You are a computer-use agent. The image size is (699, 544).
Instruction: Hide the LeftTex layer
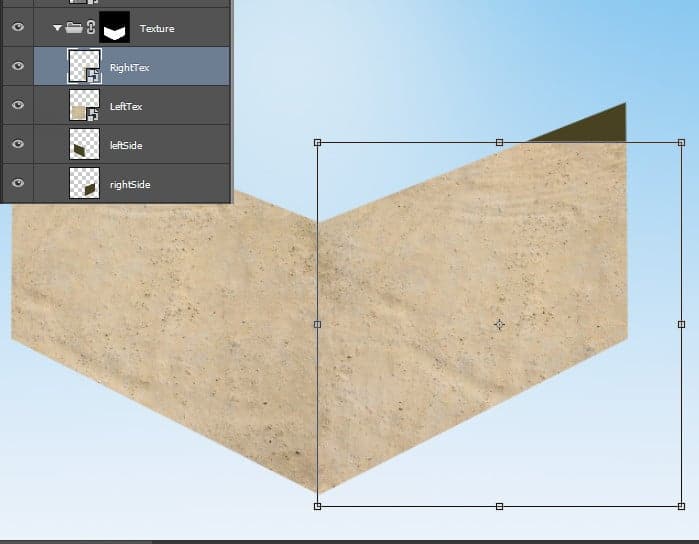point(17,105)
